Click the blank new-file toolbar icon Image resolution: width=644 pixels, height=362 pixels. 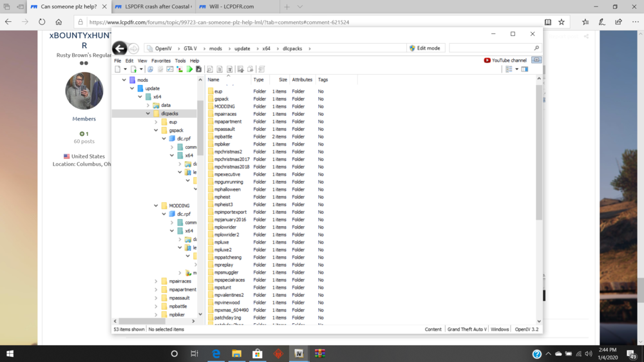coord(117,69)
